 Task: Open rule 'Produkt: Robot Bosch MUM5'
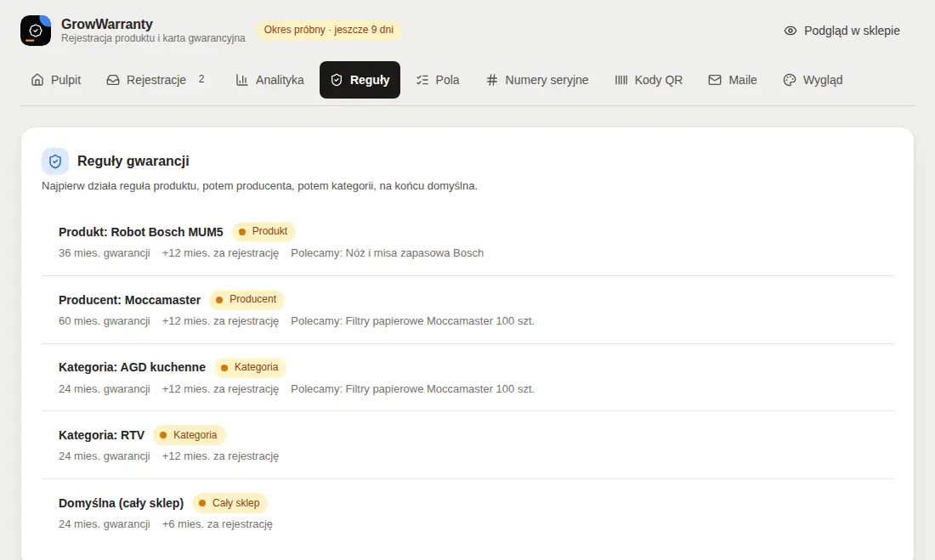[468, 241]
